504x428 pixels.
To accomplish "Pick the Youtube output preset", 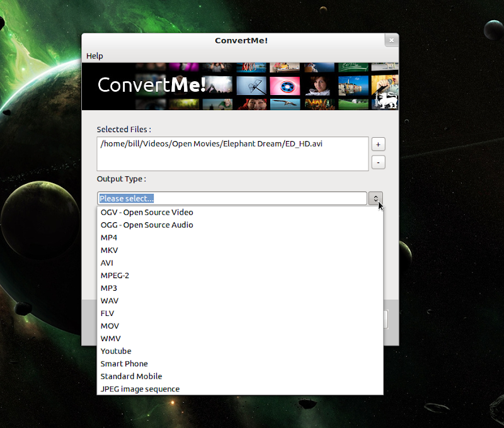I will (x=240, y=351).
